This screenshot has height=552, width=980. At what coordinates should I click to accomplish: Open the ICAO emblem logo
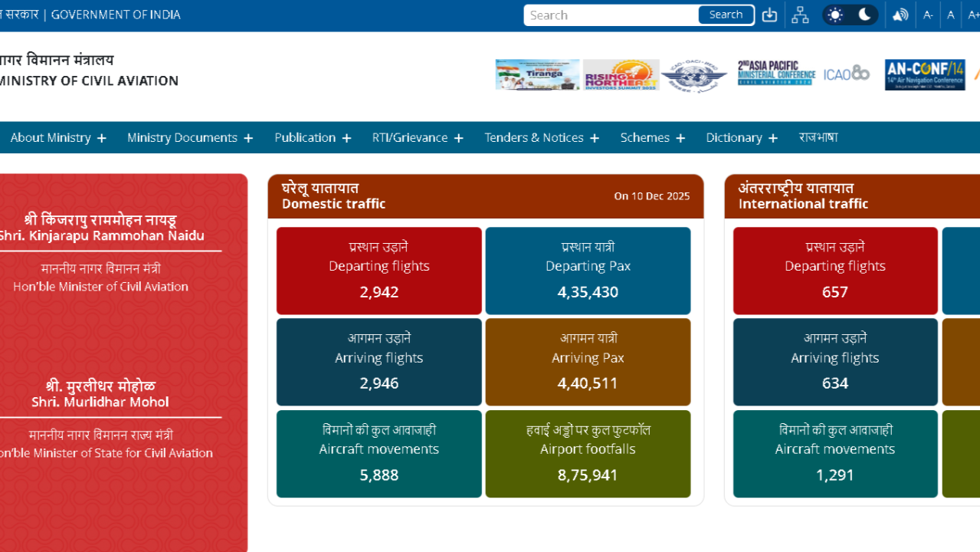pyautogui.click(x=694, y=75)
